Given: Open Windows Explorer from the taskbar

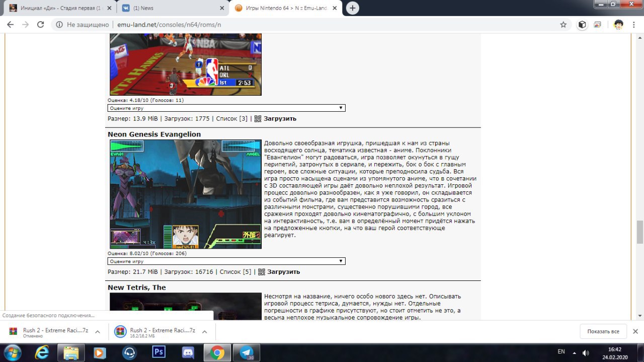Looking at the screenshot, I should pyautogui.click(x=71, y=352).
